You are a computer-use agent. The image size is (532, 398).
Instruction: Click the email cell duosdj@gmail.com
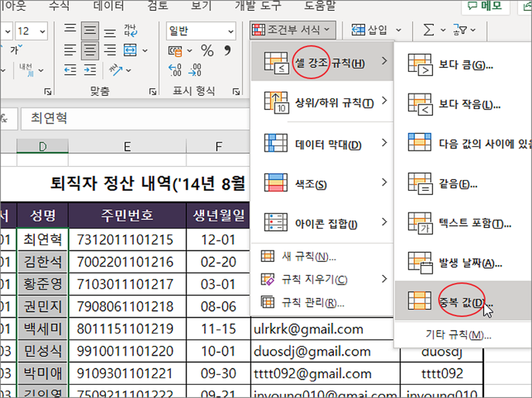click(325, 351)
